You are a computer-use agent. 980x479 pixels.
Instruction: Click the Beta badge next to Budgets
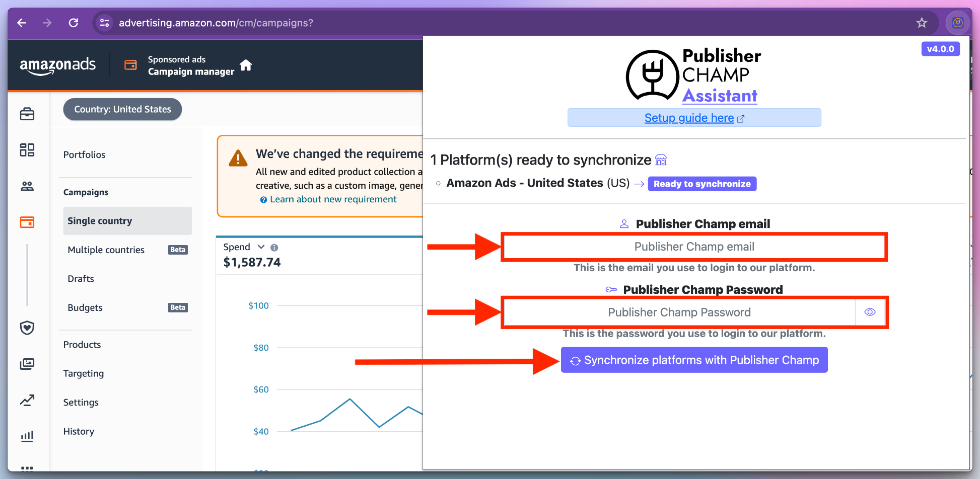[x=178, y=307]
